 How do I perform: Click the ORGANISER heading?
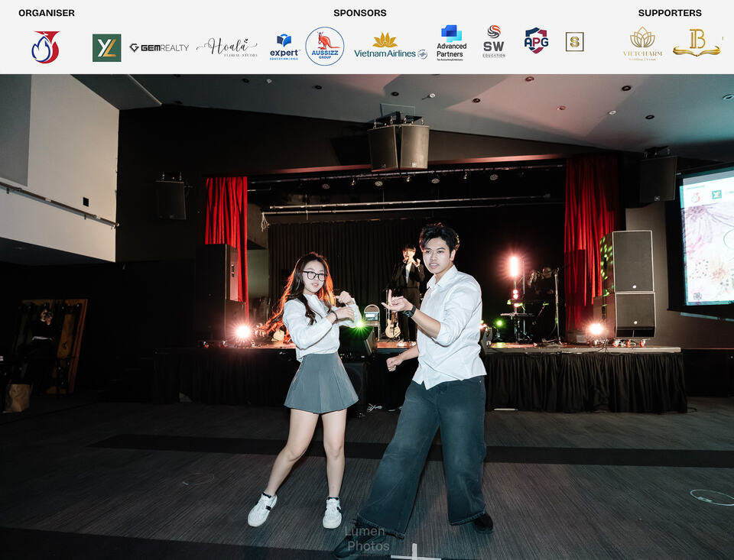47,13
